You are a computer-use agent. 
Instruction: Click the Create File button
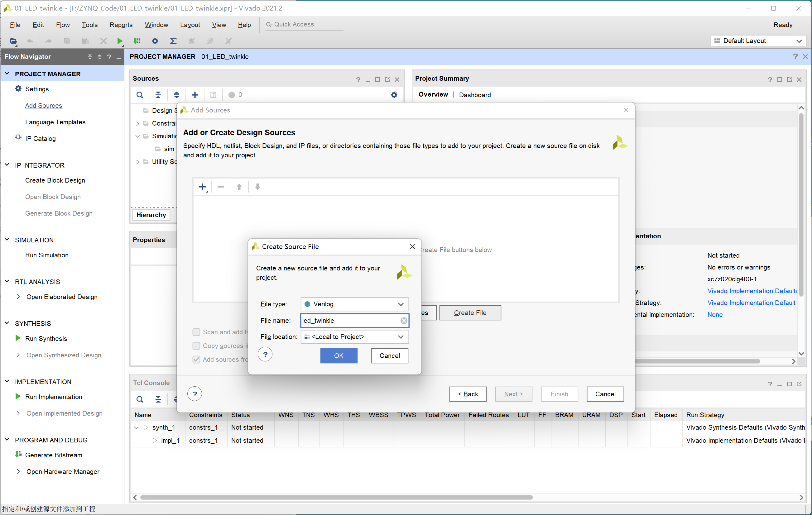pos(470,313)
